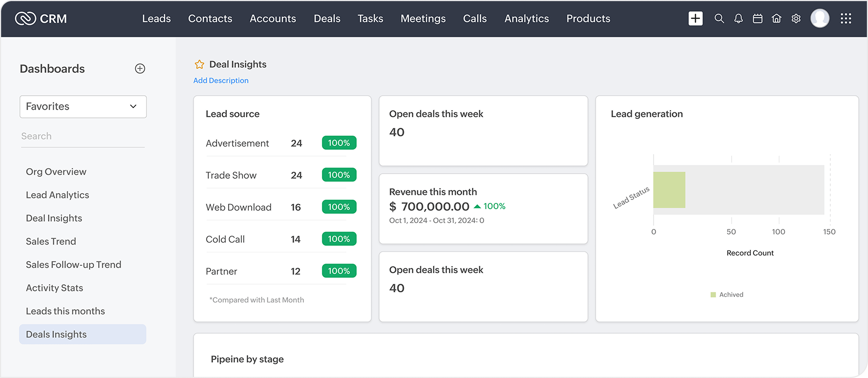Expand the Favorites dropdown
Screen dimensions: 868x378
tap(83, 107)
